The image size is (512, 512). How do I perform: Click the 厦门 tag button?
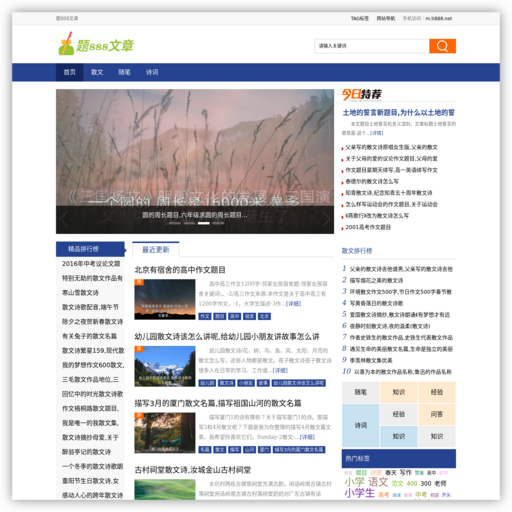264,450
